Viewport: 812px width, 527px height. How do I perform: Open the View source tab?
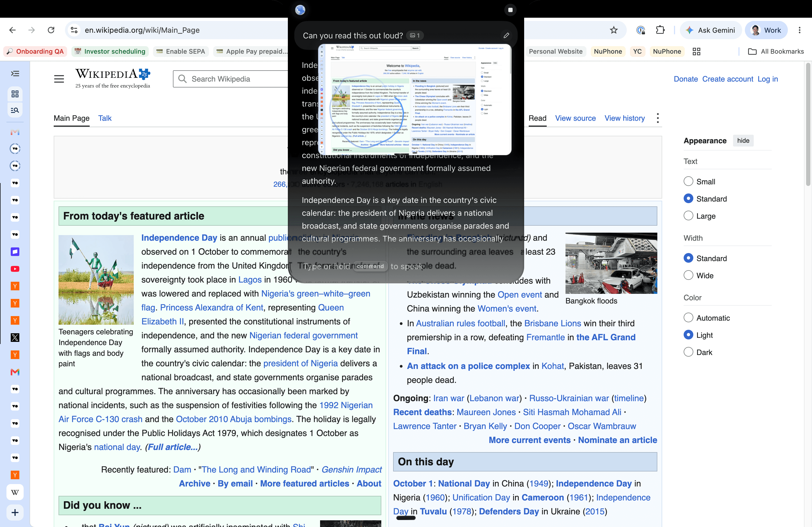tap(575, 118)
